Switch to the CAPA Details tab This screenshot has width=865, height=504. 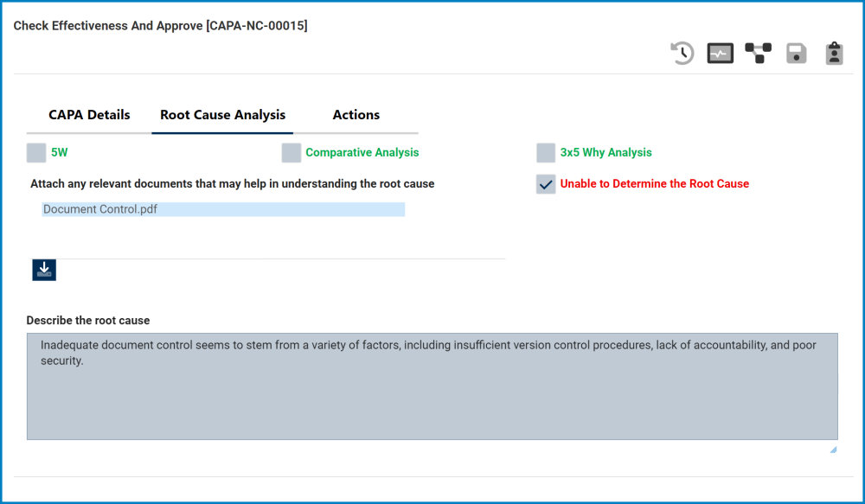coord(89,114)
